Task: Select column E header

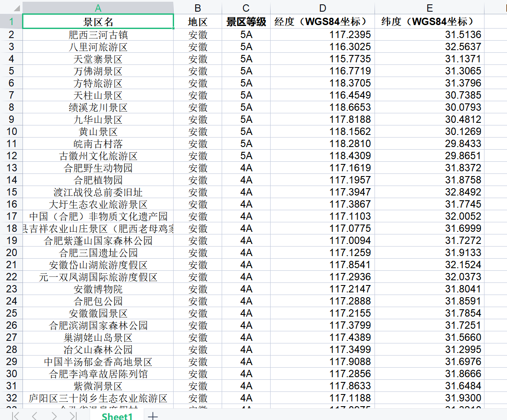Action: click(x=429, y=8)
